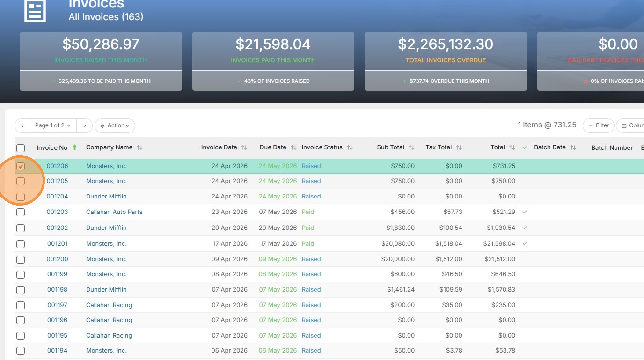Click the Invoices document icon in header
Viewport: 644px width, 360px height.
(35, 11)
